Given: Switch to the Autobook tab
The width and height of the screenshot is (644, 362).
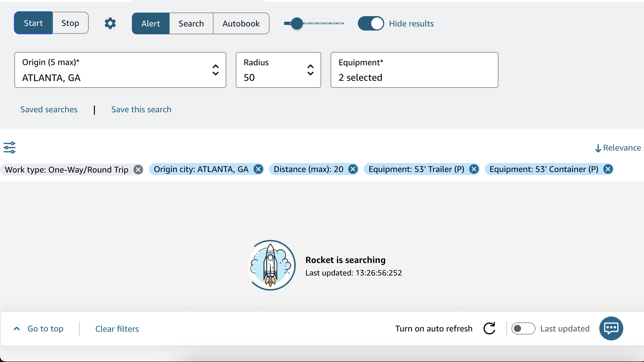Looking at the screenshot, I should pos(241,23).
